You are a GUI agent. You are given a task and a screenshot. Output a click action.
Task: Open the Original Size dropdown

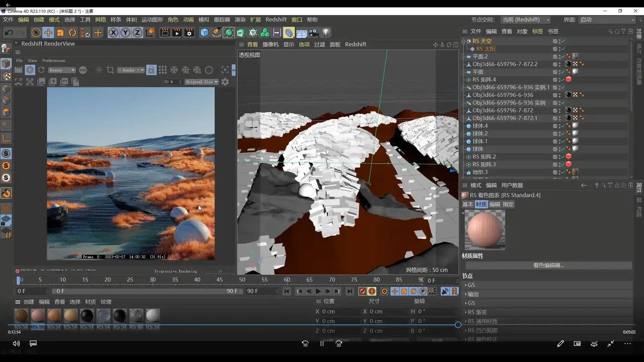[x=202, y=82]
